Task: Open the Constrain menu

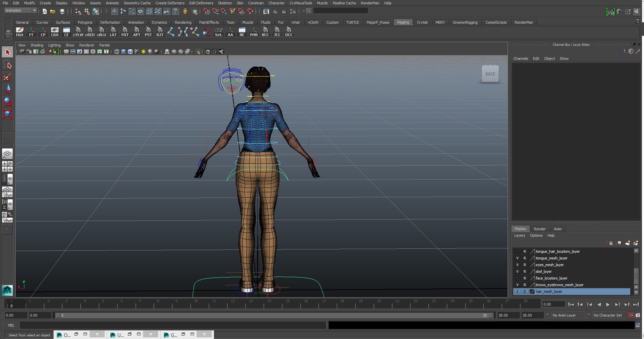Action: click(x=256, y=3)
